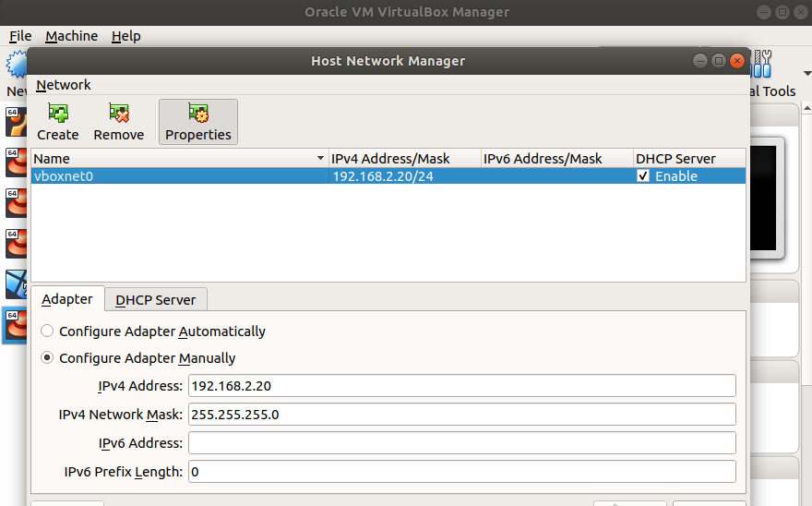
Task: Select the Adapter tab
Action: (x=67, y=299)
